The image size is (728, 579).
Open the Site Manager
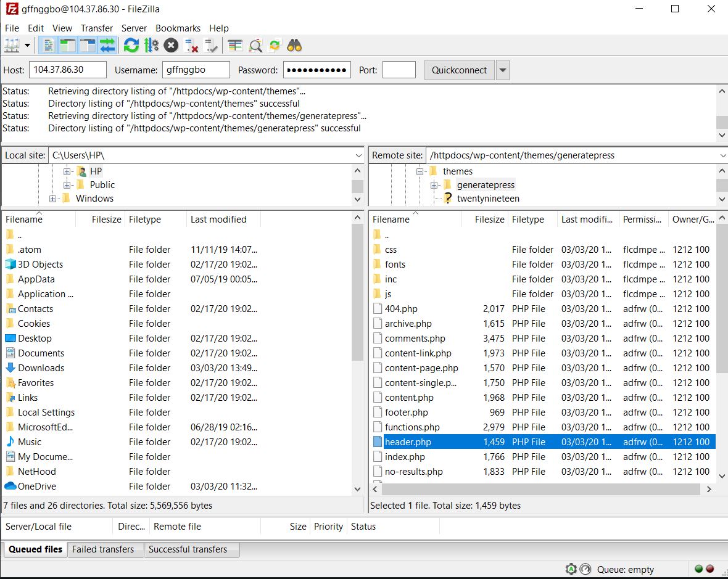(12, 46)
